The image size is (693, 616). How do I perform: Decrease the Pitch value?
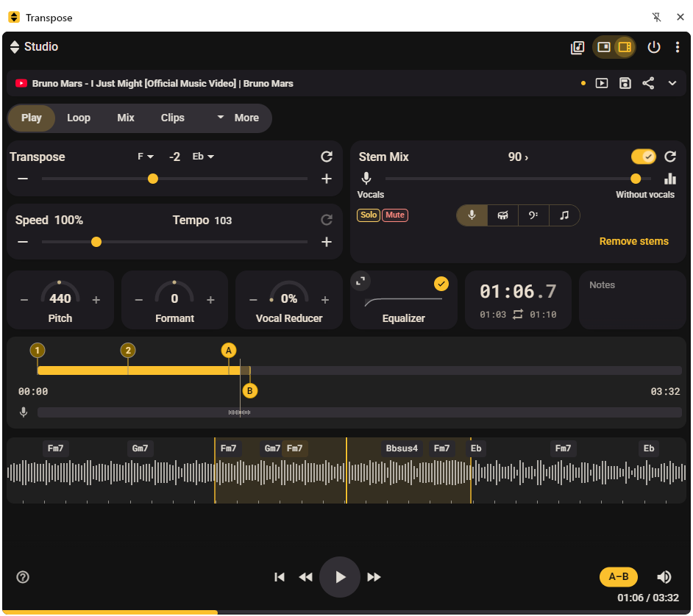click(x=24, y=300)
